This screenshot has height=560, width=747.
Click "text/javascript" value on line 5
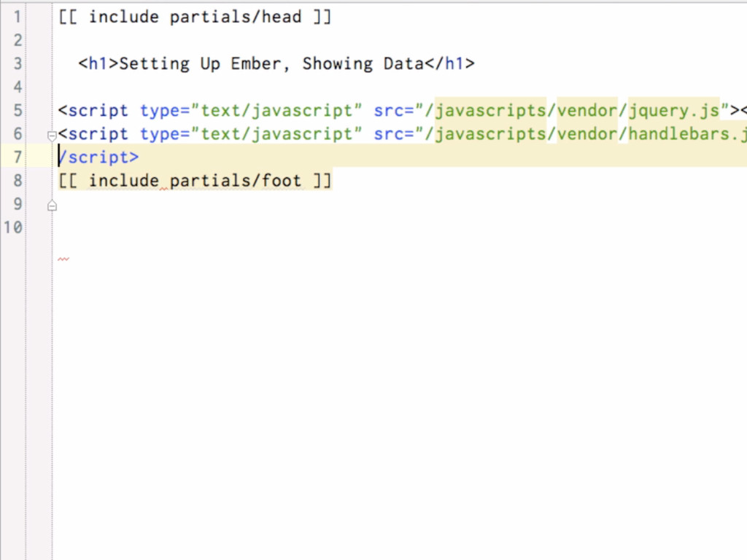276,111
